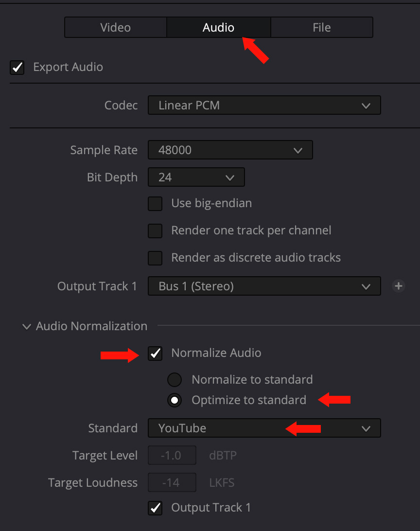
Task: Enable Render as discrete audio tracks
Action: tap(155, 258)
